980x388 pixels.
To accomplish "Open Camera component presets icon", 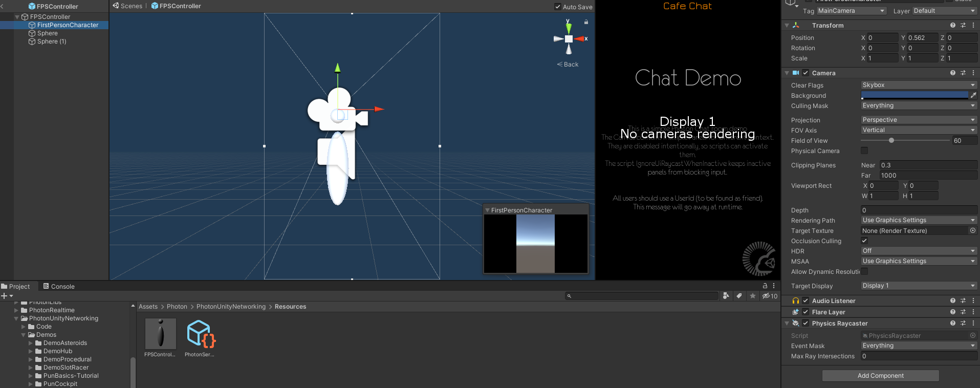I will 963,73.
